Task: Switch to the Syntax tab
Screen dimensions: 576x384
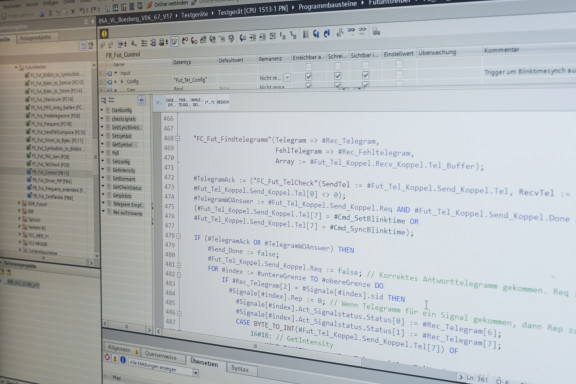Action: point(240,369)
